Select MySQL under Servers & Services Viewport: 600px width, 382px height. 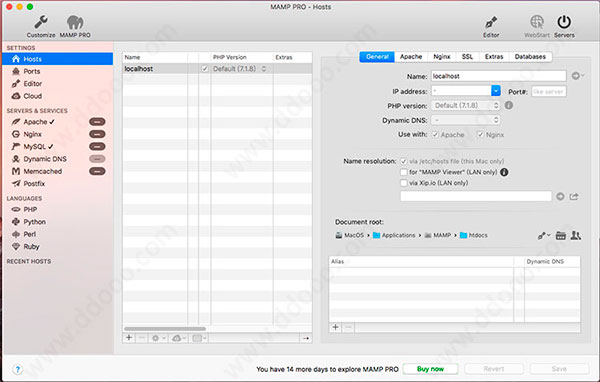34,147
